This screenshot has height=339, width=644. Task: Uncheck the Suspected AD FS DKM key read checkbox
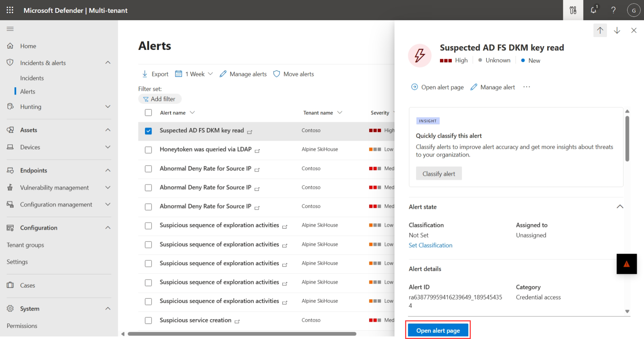[148, 131]
